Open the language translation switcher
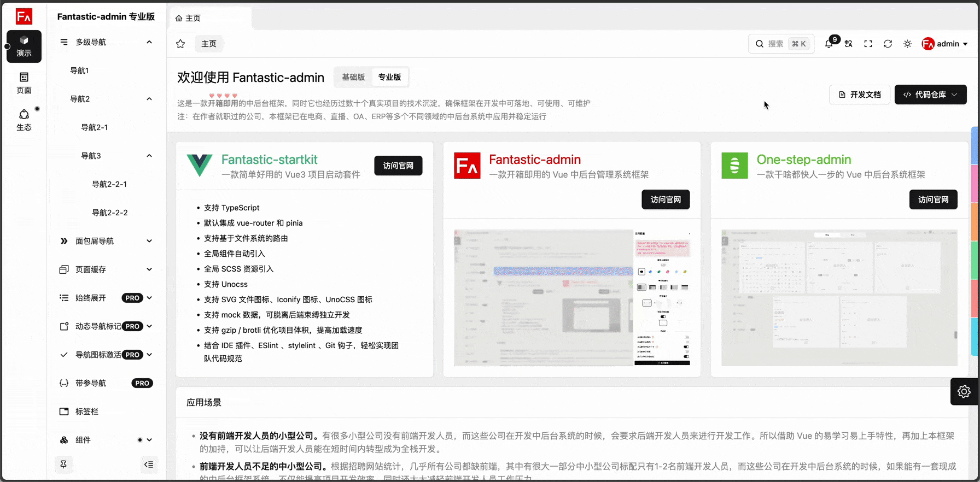Image resolution: width=980 pixels, height=482 pixels. click(848, 44)
